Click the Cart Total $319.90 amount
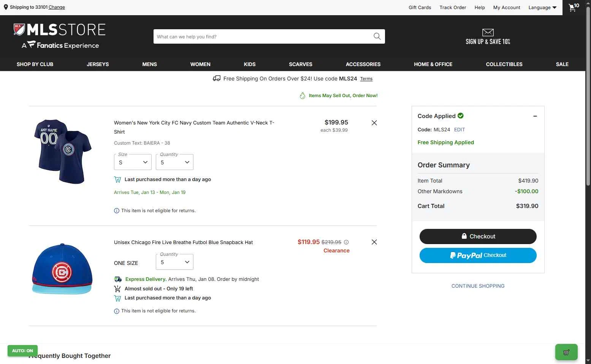 527,206
